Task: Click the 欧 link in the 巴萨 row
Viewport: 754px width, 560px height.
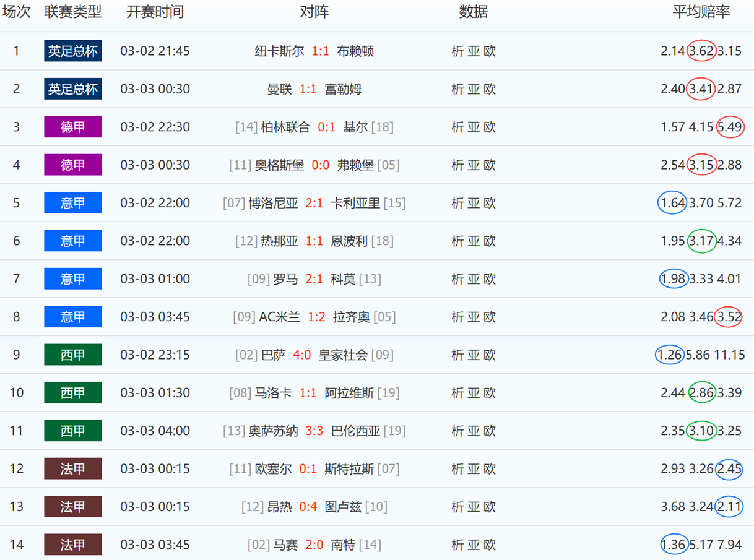Action: click(490, 355)
